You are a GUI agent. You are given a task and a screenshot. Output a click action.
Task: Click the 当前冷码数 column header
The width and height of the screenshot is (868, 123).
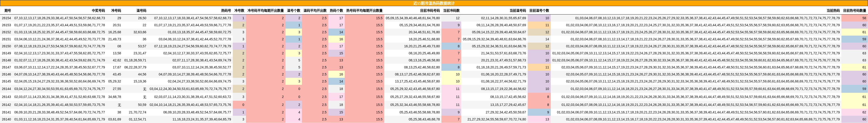coord(451,11)
